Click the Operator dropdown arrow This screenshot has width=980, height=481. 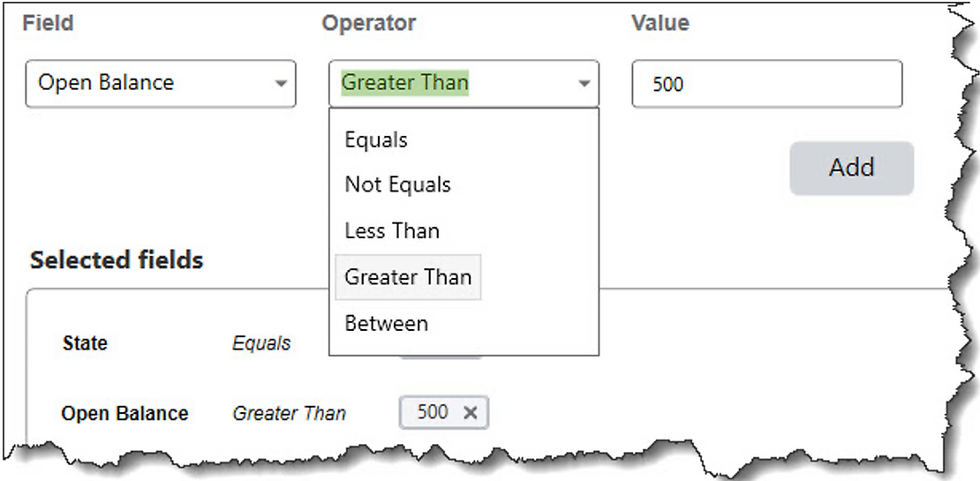584,83
